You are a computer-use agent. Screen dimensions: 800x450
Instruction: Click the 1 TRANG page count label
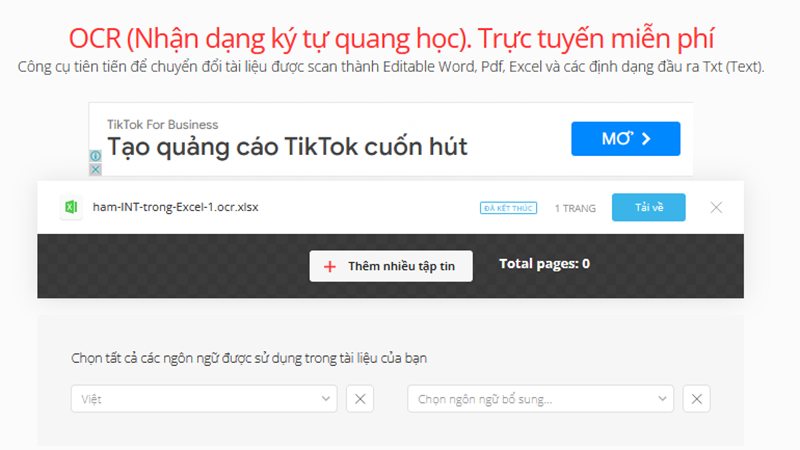click(575, 208)
